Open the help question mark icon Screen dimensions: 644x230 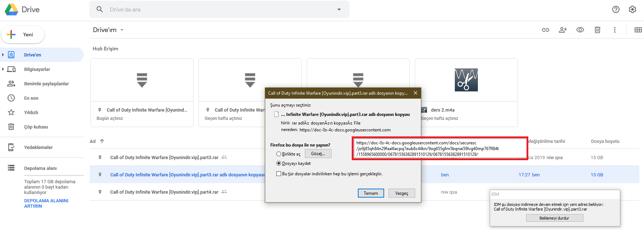tap(616, 9)
